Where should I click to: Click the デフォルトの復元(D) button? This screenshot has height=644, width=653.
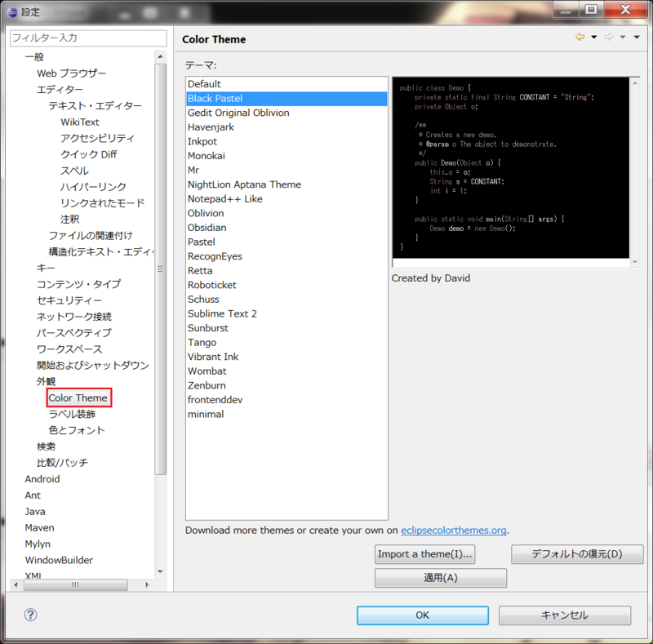point(577,554)
